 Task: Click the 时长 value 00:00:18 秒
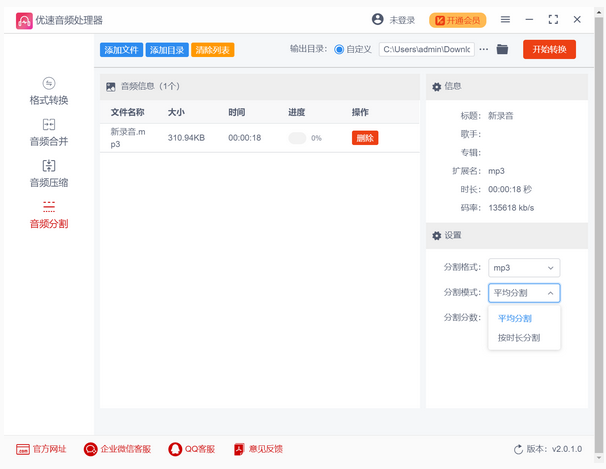(x=510, y=190)
